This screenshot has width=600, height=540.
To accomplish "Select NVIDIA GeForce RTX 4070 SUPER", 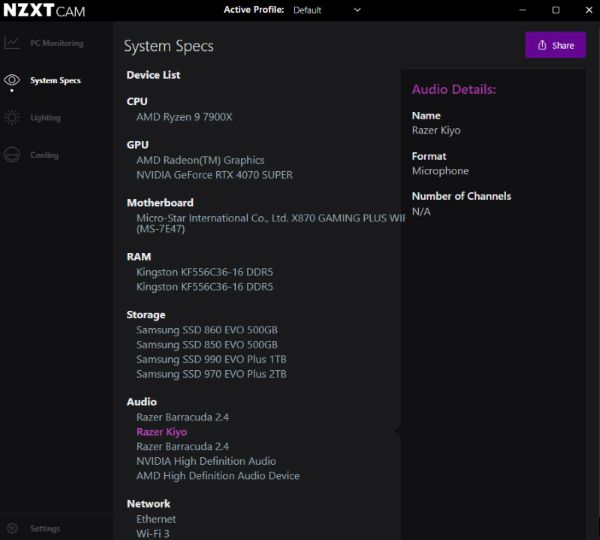I will [x=214, y=175].
